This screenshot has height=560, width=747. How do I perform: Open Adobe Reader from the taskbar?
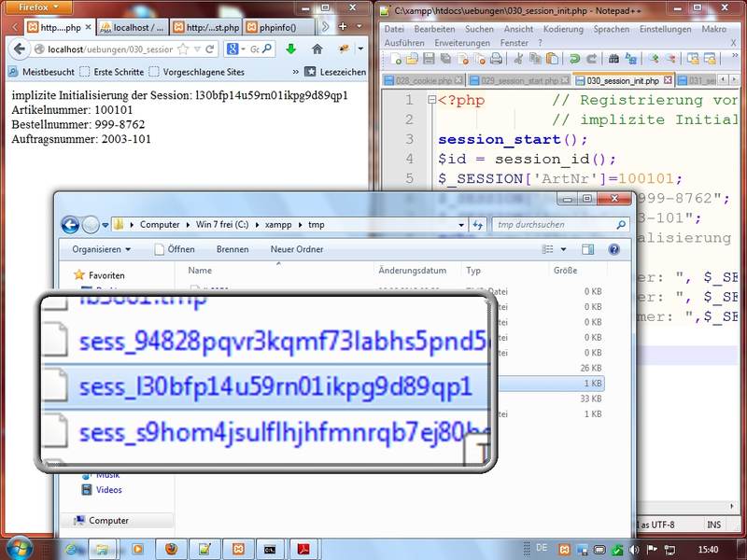click(303, 549)
